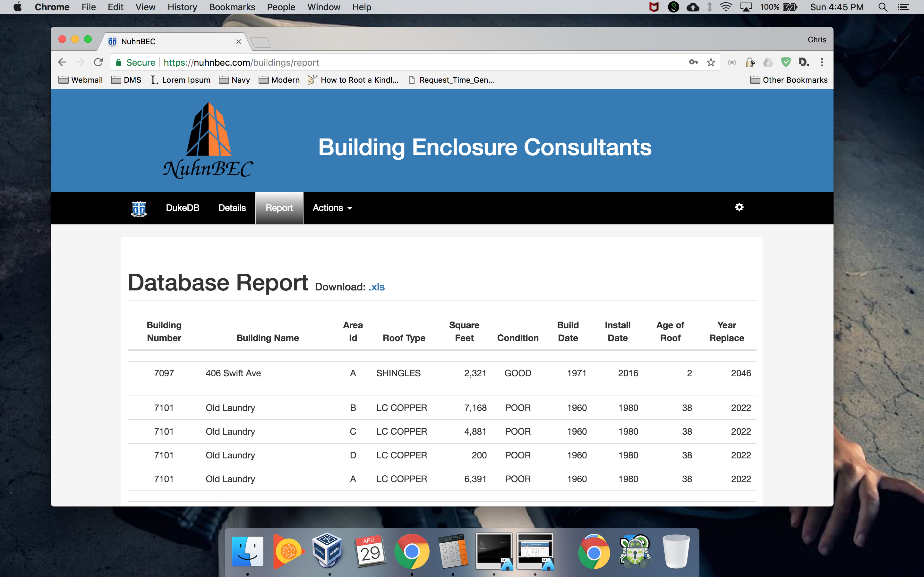
Task: Expand the Actions dropdown menu
Action: click(332, 208)
